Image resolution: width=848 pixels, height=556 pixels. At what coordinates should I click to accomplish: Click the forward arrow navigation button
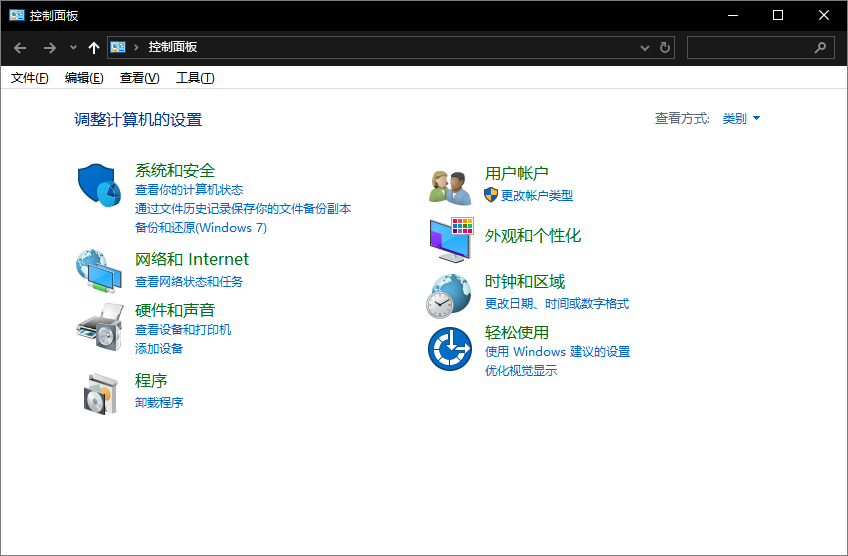click(50, 48)
